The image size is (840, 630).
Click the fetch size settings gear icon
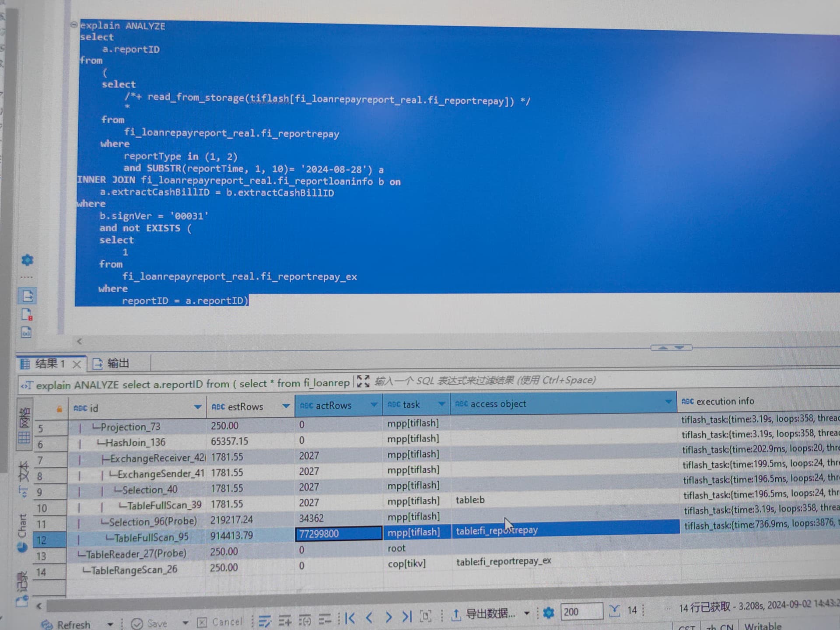[x=548, y=612]
